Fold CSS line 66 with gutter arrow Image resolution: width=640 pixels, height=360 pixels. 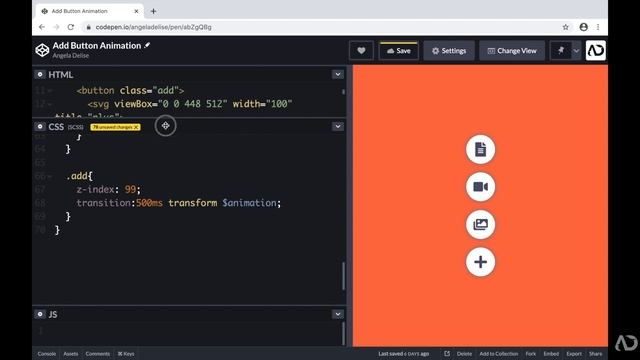pyautogui.click(x=50, y=176)
